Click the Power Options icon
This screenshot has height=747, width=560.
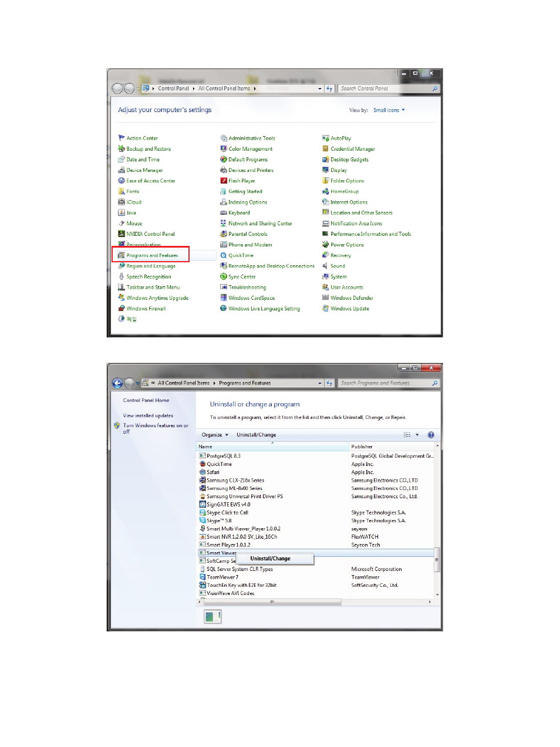click(325, 245)
